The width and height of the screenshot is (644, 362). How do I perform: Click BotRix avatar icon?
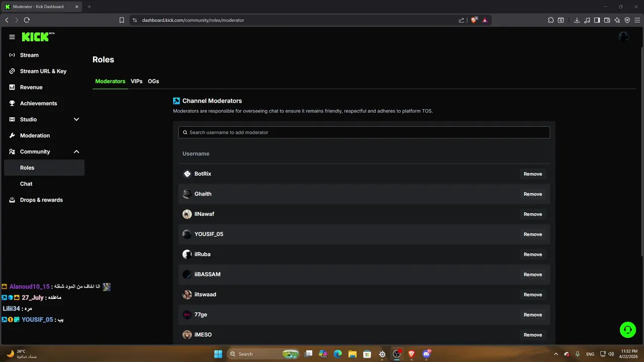pos(187,174)
